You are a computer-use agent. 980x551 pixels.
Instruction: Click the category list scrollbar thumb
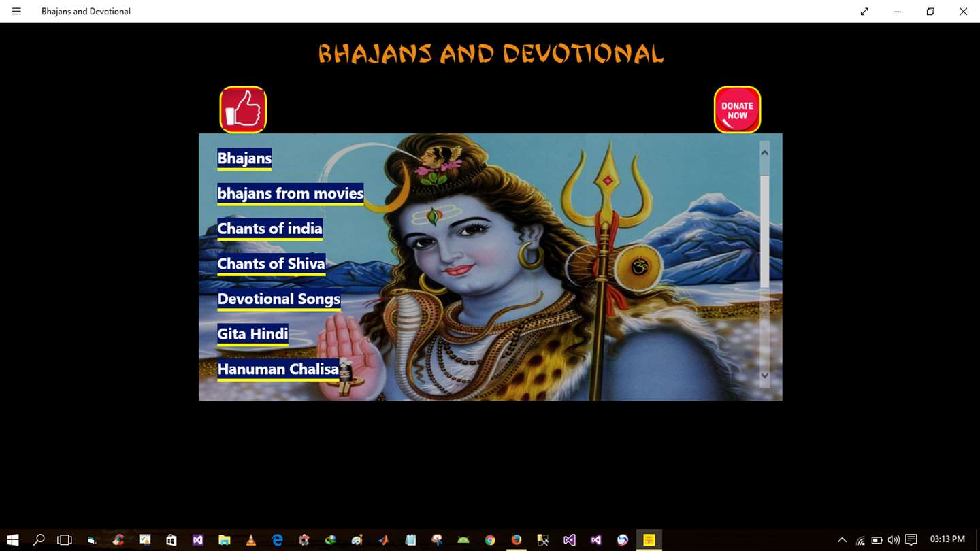coord(764,231)
